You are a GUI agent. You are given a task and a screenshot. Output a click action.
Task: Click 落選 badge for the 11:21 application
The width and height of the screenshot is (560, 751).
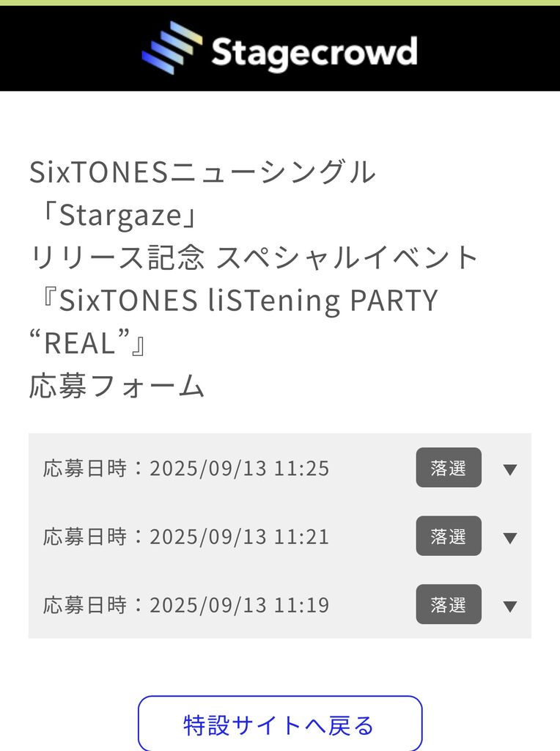[x=449, y=536]
